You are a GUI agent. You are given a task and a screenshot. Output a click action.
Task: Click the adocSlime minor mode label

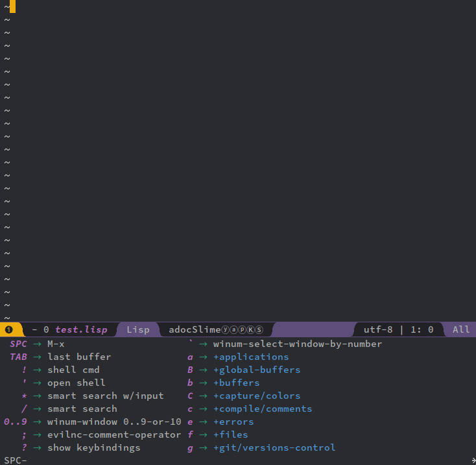(x=195, y=329)
